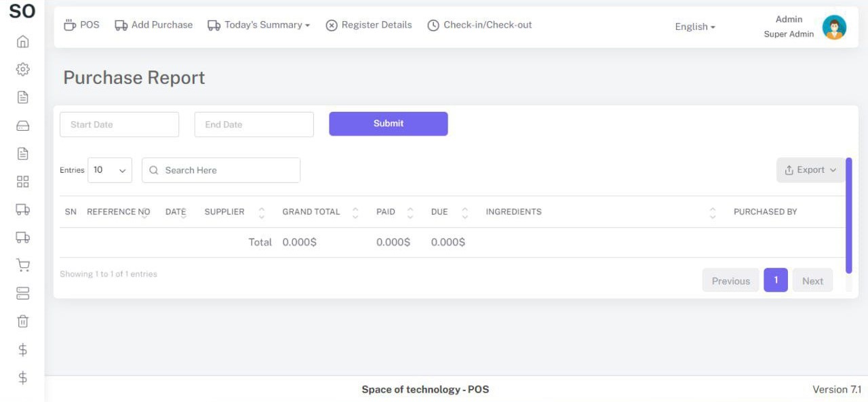Submit the date range filter
The height and width of the screenshot is (402, 868).
coord(389,123)
